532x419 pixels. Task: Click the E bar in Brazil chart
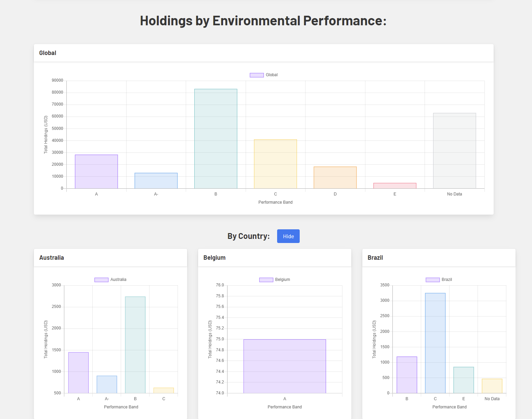(x=464, y=380)
